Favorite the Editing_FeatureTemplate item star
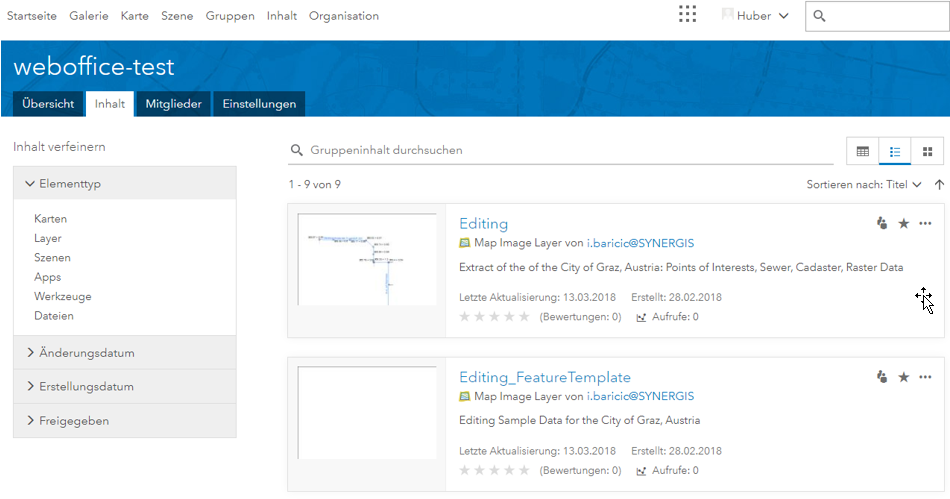 [x=903, y=377]
